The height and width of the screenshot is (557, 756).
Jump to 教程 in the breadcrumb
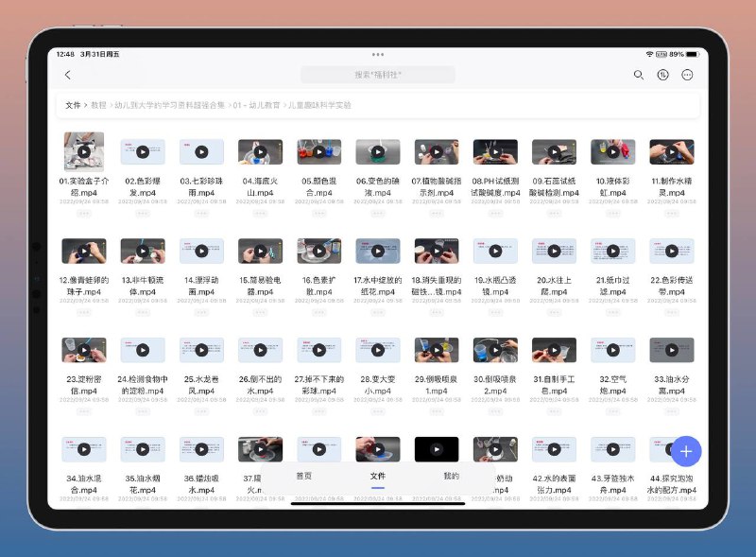click(x=98, y=106)
